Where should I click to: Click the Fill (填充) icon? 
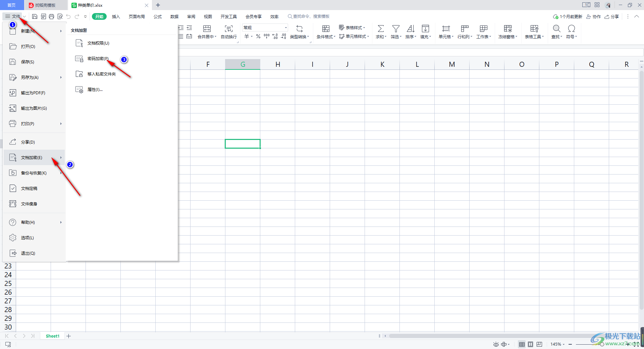(425, 29)
